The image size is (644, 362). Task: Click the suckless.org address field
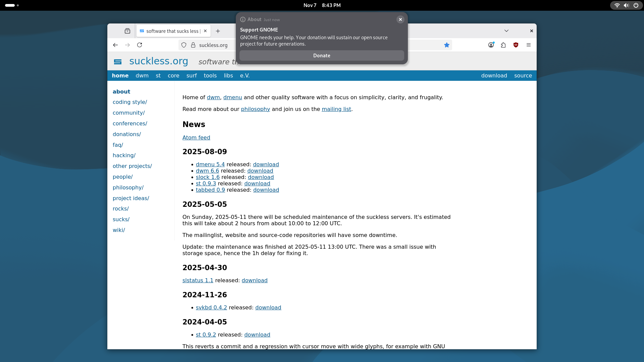click(x=213, y=45)
